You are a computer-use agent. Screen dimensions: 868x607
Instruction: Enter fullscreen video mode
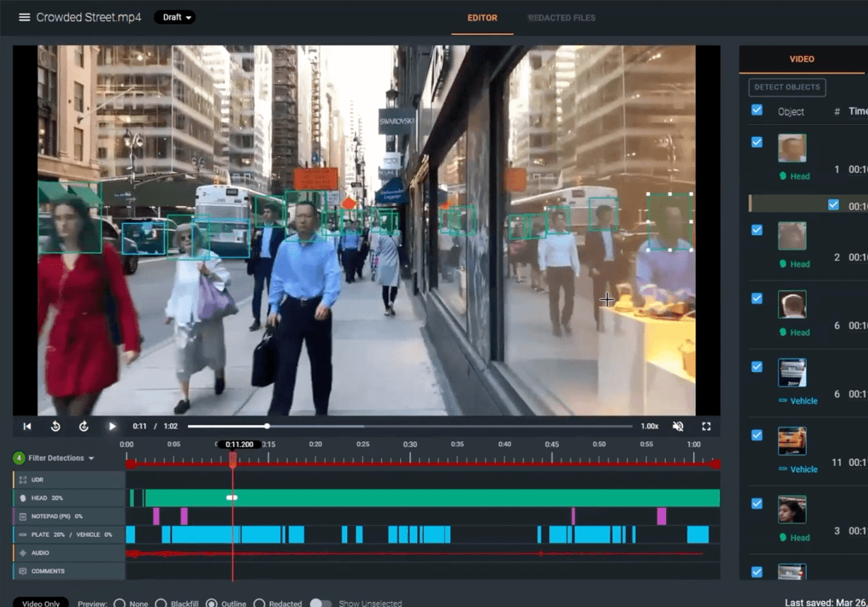tap(706, 426)
